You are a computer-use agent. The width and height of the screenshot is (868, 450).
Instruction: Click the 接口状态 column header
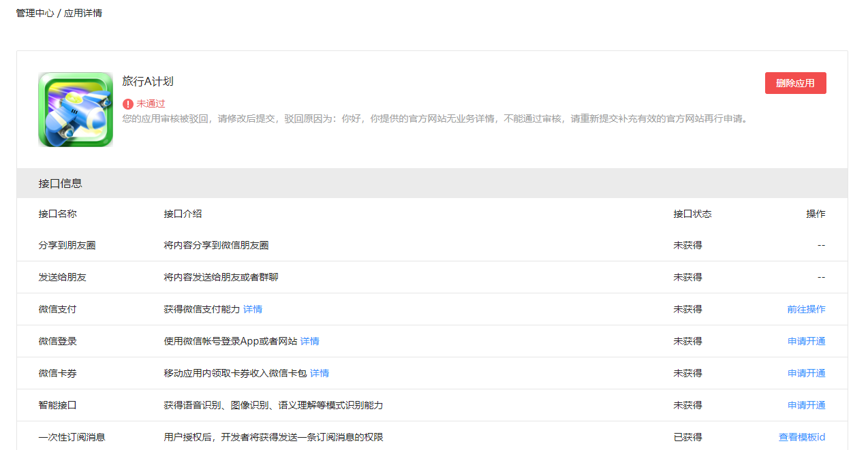pos(692,214)
